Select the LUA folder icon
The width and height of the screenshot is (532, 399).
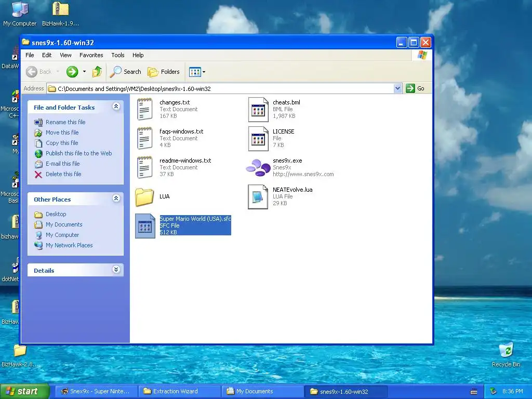(x=144, y=197)
